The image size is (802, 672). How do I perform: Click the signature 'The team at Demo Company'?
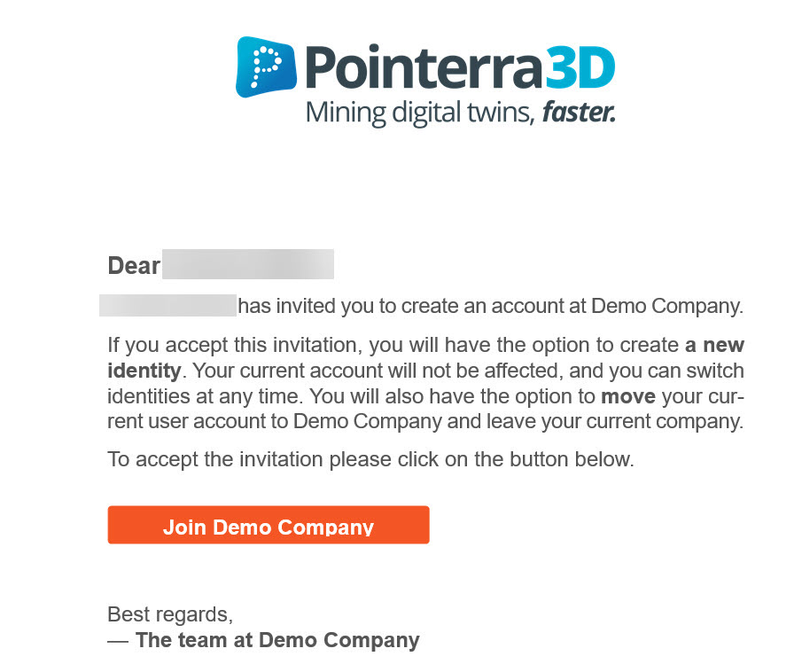[277, 640]
